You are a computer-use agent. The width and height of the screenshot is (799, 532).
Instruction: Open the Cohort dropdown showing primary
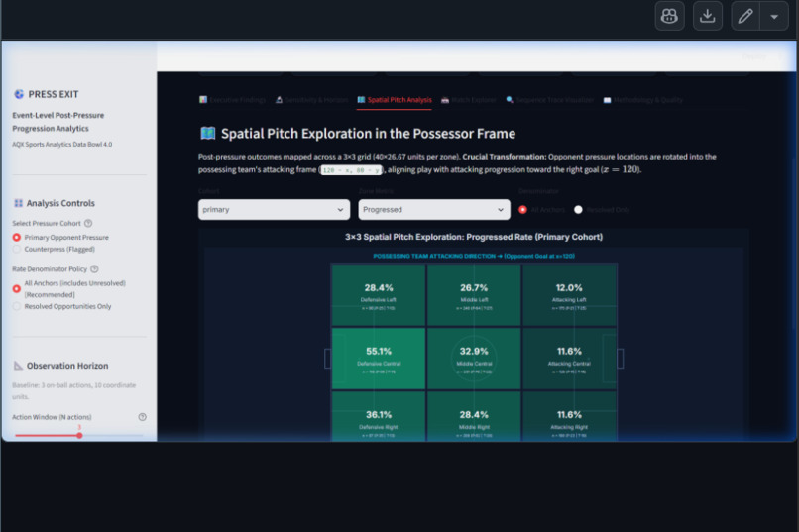tap(274, 210)
